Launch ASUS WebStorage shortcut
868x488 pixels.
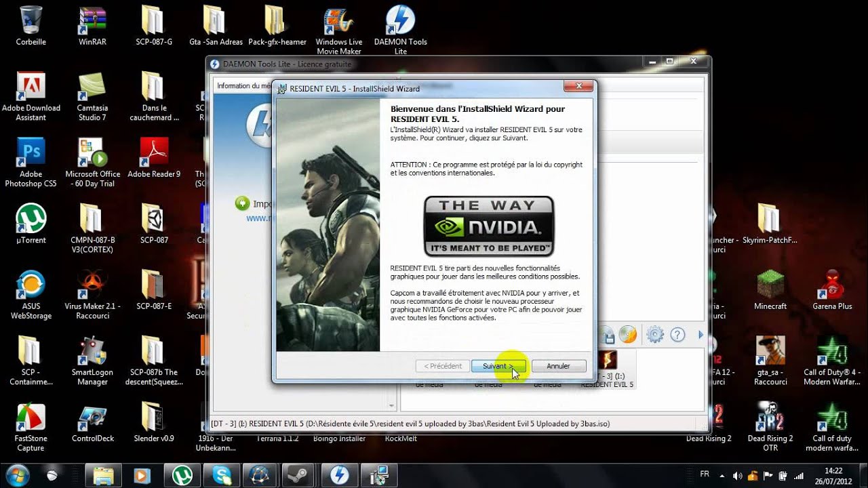[x=31, y=296]
